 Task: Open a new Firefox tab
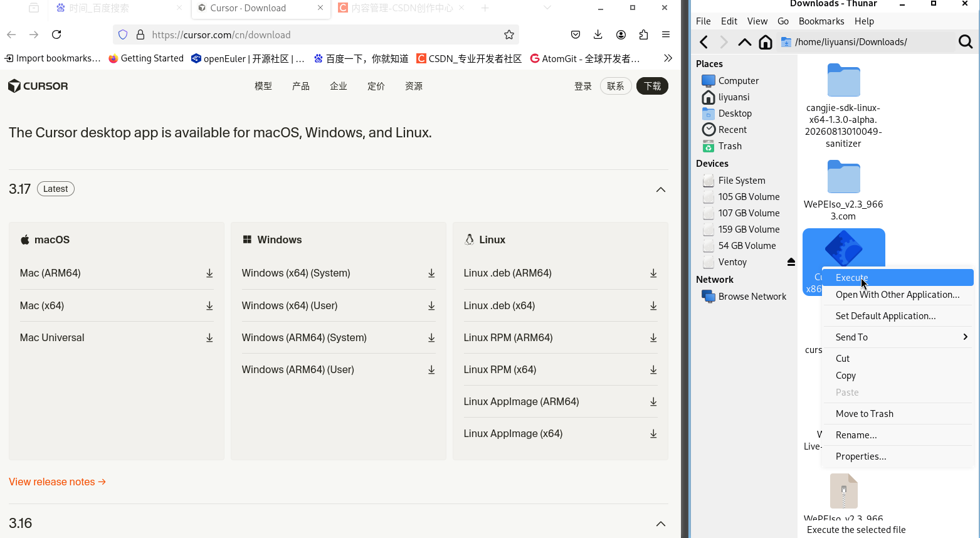485,8
